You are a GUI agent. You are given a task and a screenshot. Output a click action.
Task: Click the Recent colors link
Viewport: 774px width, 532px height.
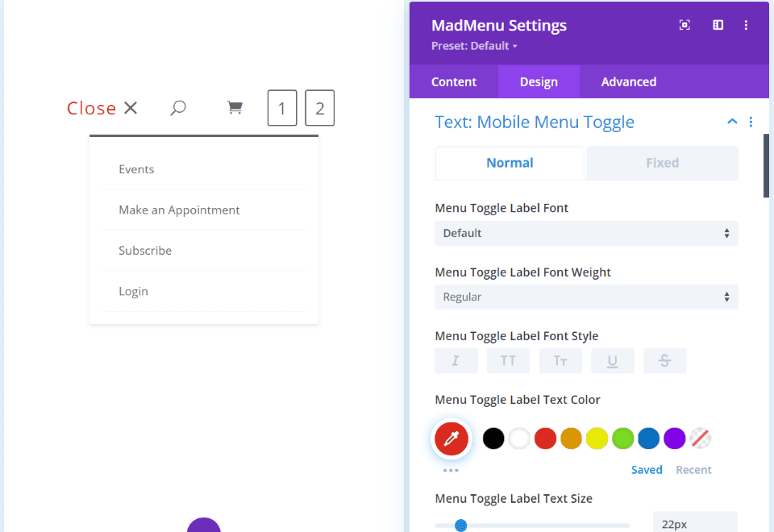[693, 470]
